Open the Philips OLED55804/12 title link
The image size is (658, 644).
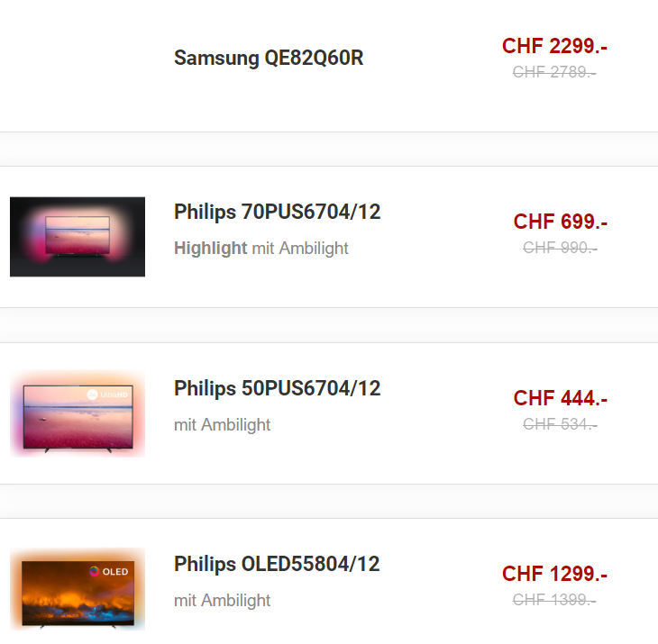(x=277, y=564)
